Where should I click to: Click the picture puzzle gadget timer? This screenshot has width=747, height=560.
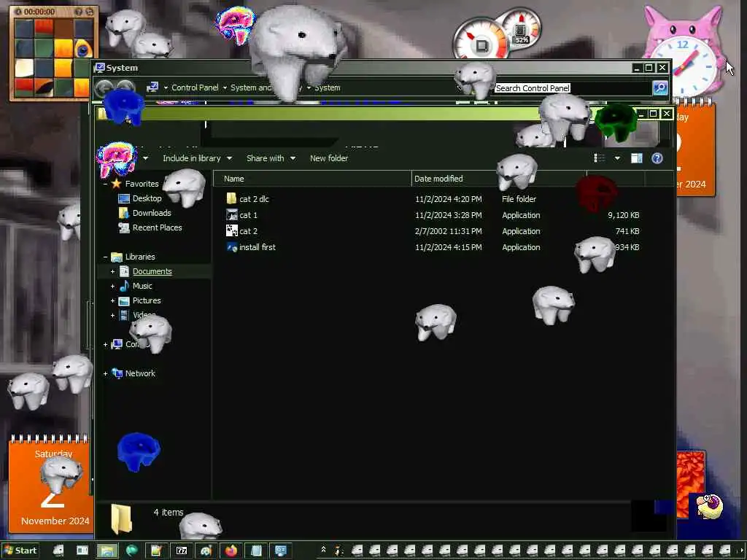point(39,12)
